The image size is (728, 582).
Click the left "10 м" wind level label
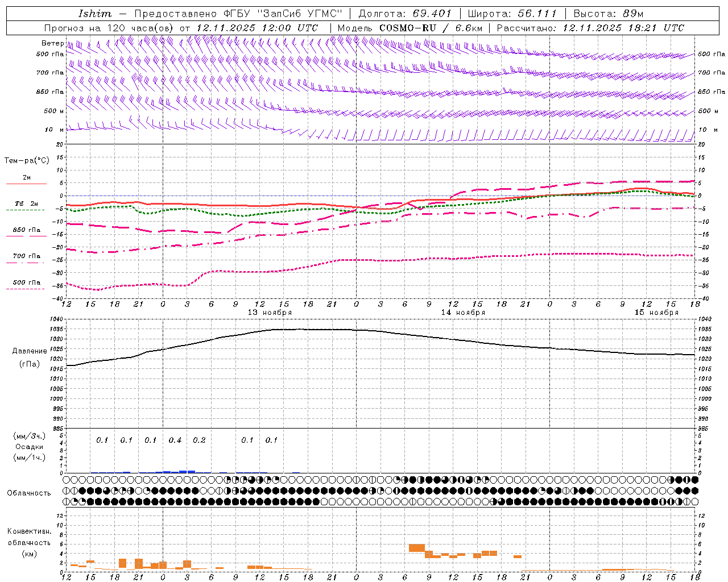tap(55, 130)
